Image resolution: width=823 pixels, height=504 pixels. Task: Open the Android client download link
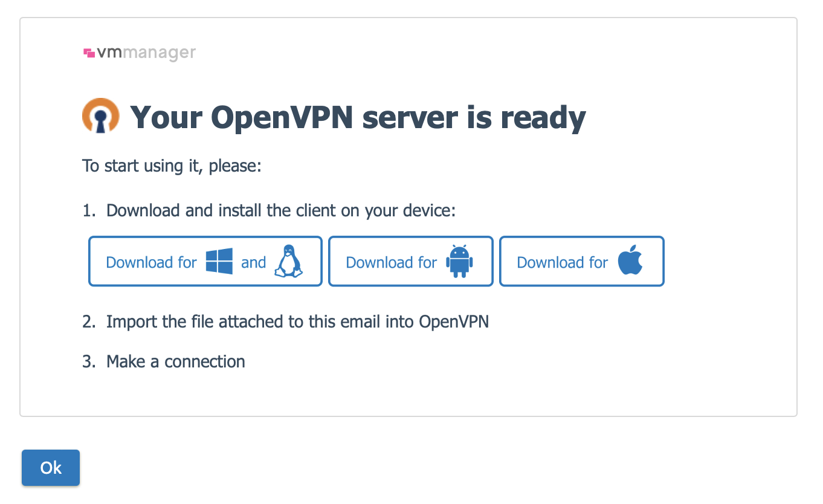point(411,261)
